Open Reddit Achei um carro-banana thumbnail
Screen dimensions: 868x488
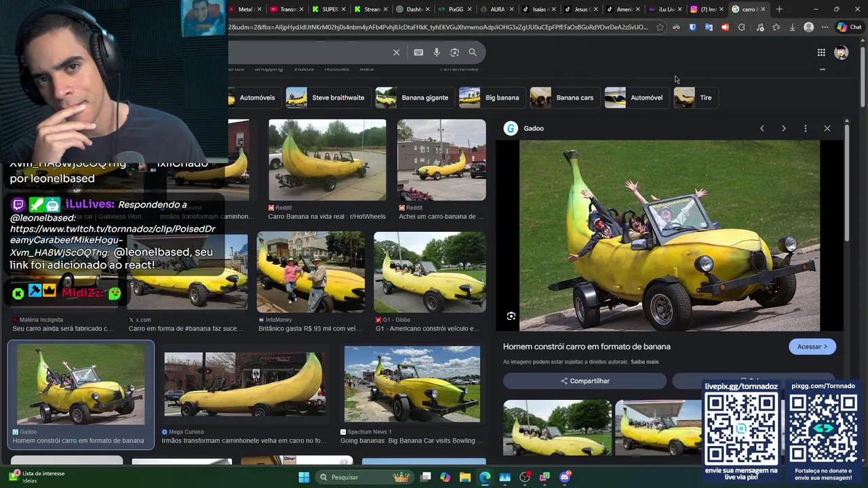441,160
